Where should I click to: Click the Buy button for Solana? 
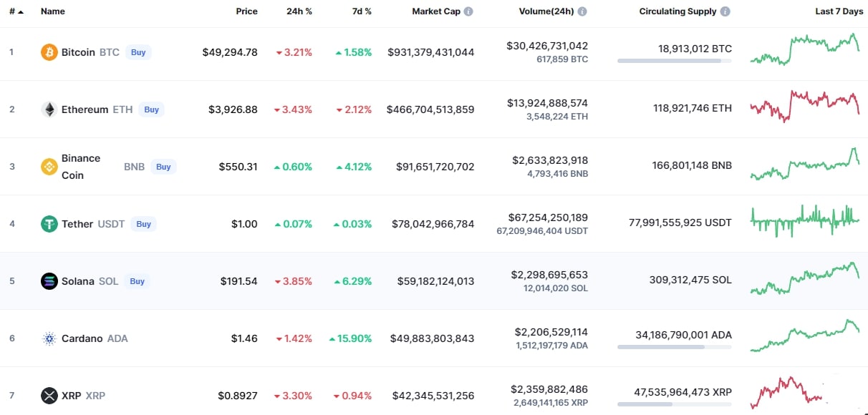pos(138,281)
